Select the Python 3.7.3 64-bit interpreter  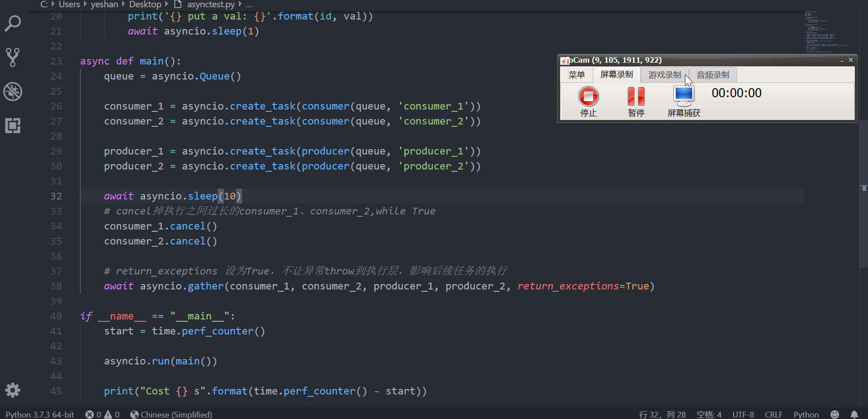[40, 414]
